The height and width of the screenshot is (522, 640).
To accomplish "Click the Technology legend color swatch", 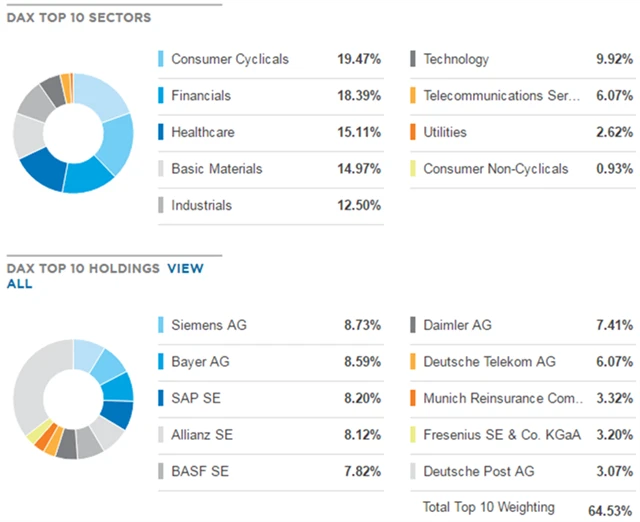I will [413, 60].
